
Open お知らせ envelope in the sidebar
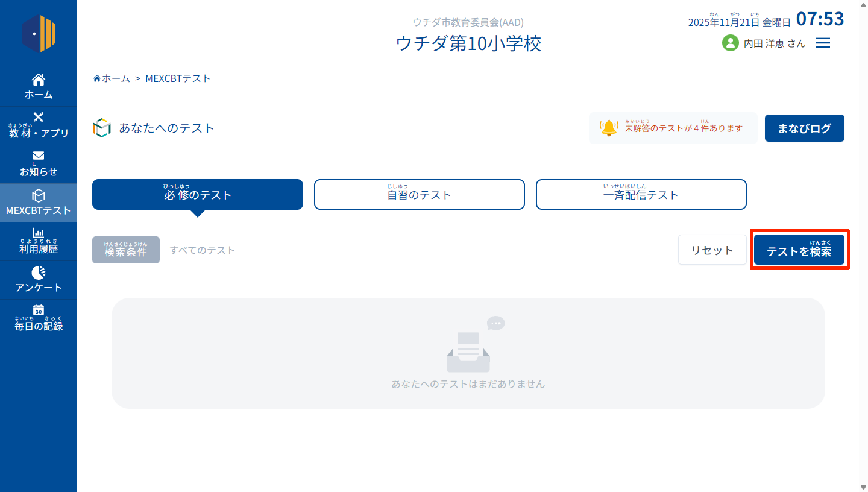coord(39,164)
